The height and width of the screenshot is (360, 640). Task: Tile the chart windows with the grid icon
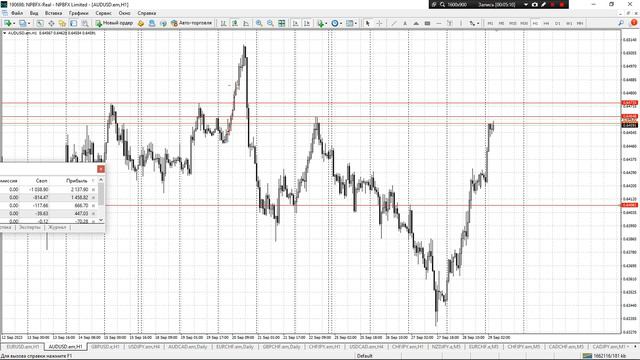point(282,23)
